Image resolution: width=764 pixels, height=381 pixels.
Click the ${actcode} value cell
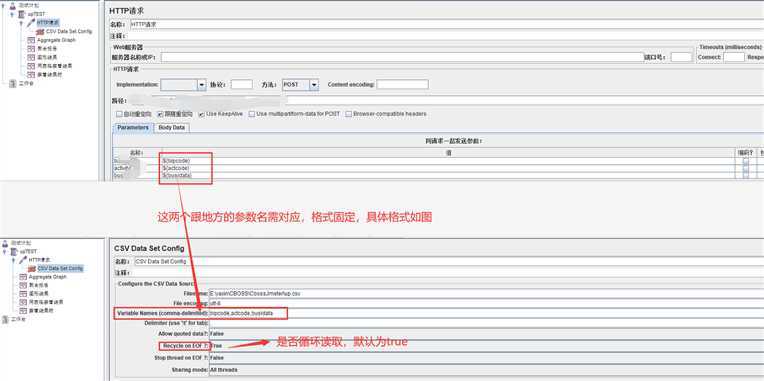449,168
